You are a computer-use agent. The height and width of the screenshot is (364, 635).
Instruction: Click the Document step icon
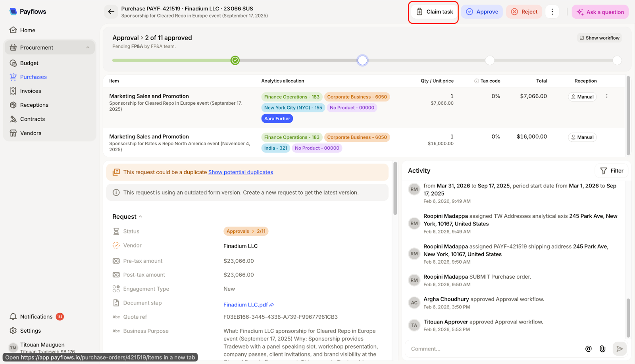[x=116, y=303]
